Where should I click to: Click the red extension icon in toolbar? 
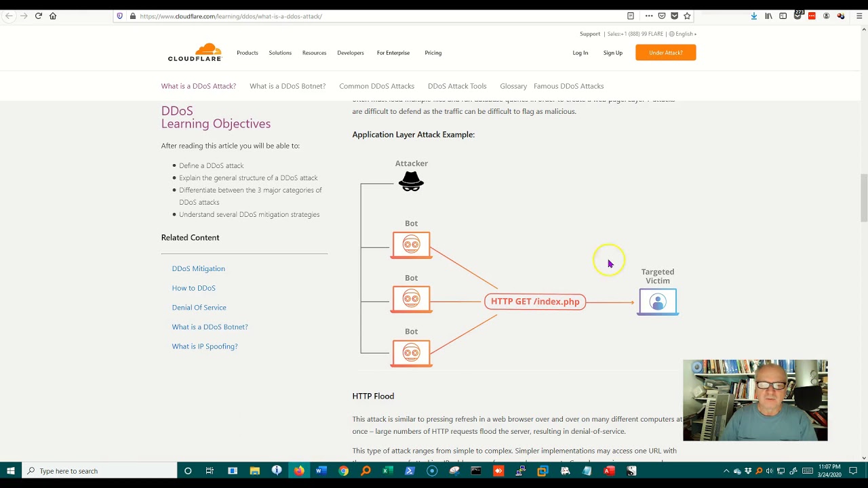(x=812, y=16)
